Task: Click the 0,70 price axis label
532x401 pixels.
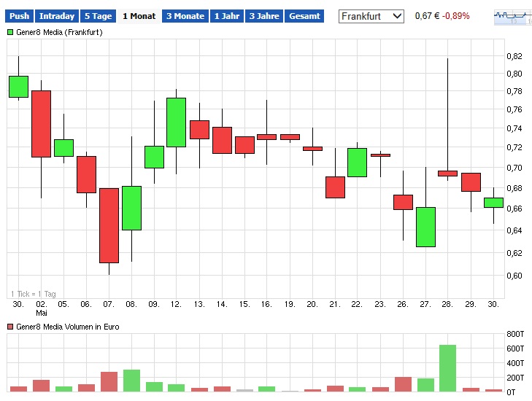Action: [514, 168]
